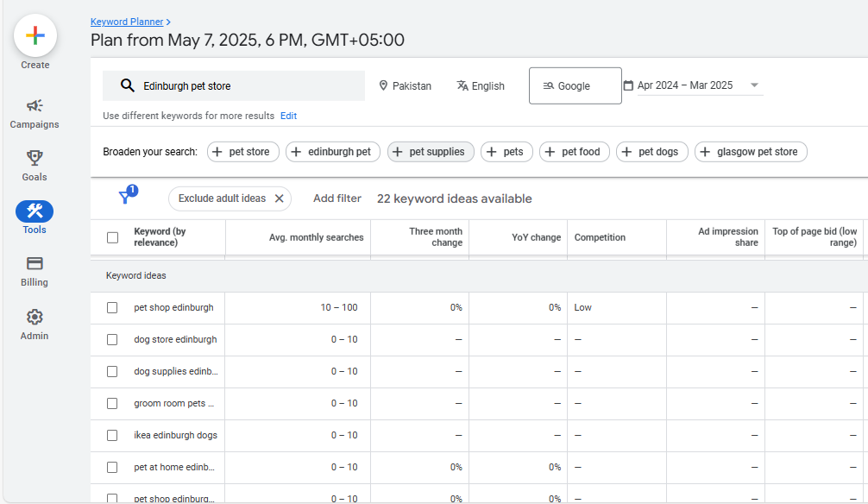The height and width of the screenshot is (504, 868).
Task: Sort by Ad impression share column
Action: 728,237
